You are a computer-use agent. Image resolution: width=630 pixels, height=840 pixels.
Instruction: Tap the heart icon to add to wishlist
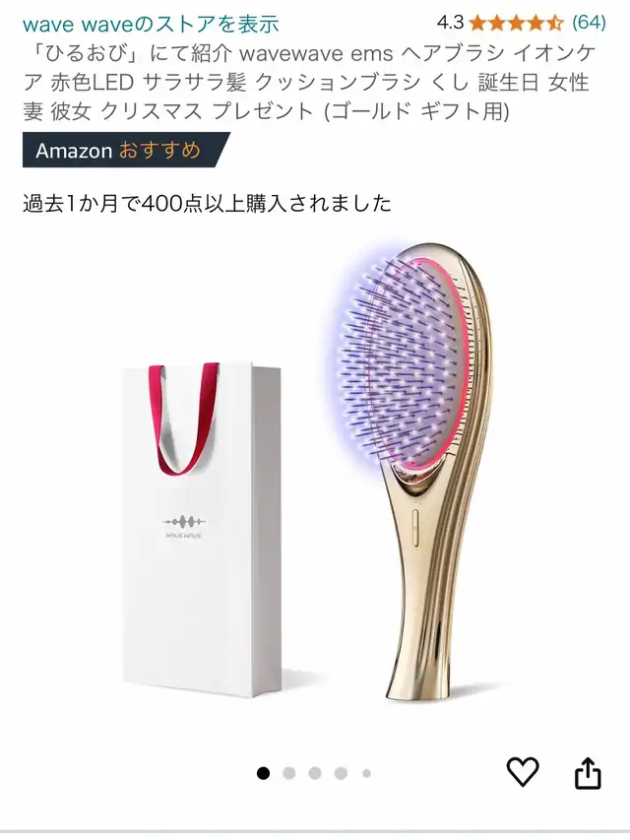(x=523, y=772)
